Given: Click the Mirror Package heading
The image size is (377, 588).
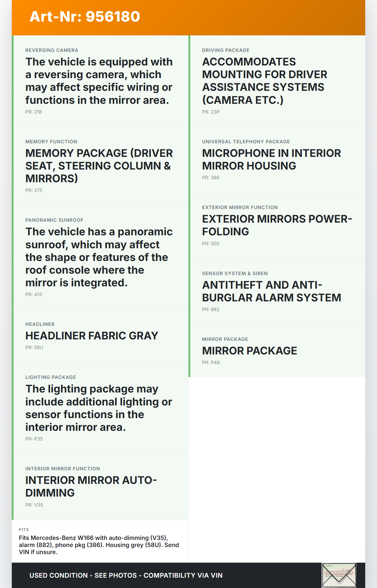Looking at the screenshot, I should tap(249, 351).
